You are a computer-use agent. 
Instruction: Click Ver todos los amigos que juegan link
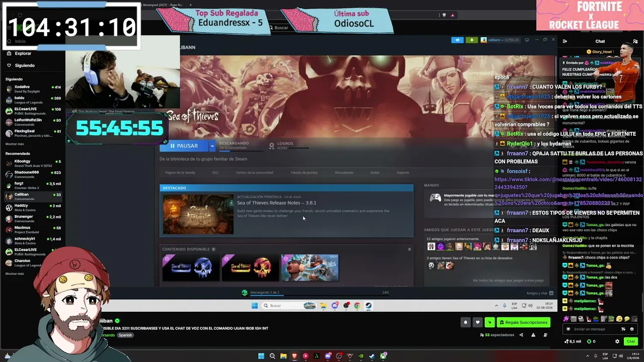tap(508, 281)
